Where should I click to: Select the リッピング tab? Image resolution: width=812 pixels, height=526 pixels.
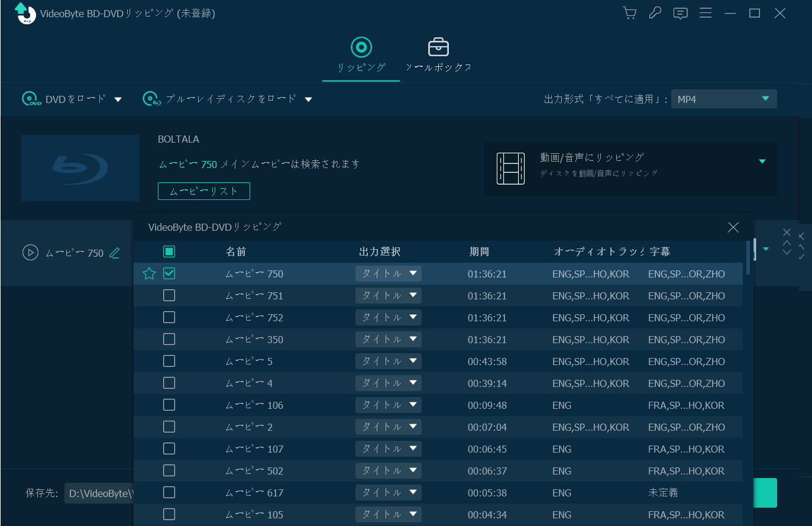[361, 55]
